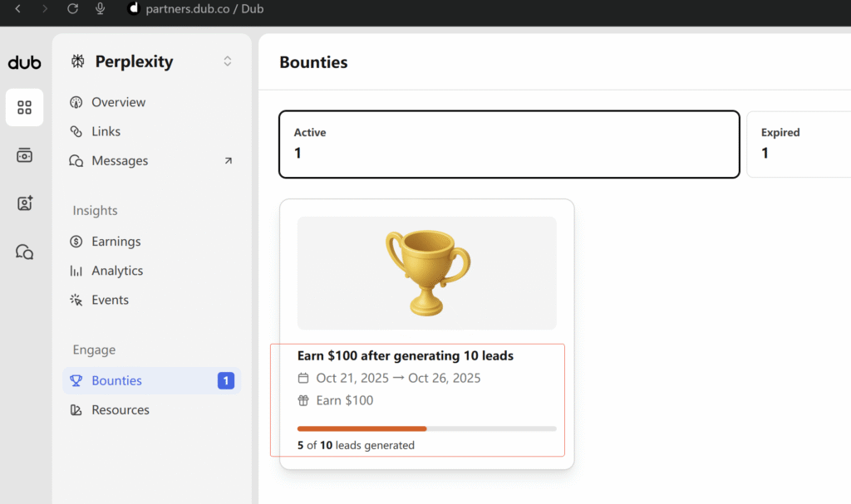Open Analytics in the sidebar

point(117,271)
